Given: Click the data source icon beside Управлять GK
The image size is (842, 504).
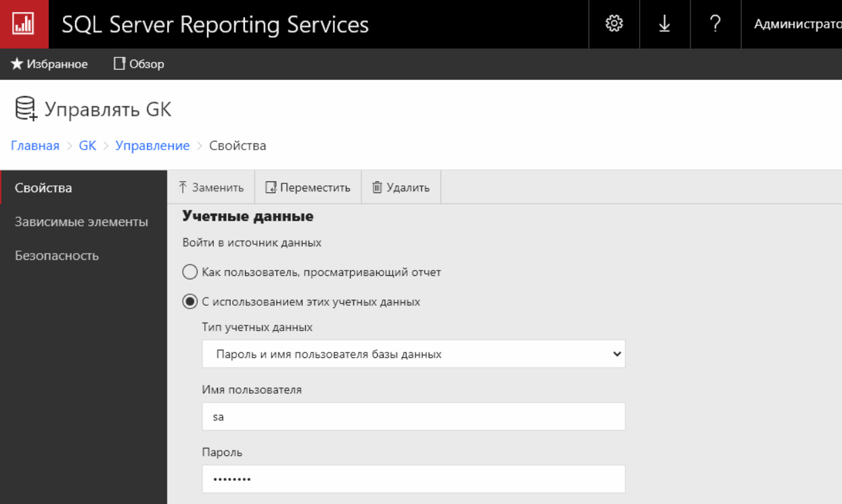Looking at the screenshot, I should tap(25, 109).
